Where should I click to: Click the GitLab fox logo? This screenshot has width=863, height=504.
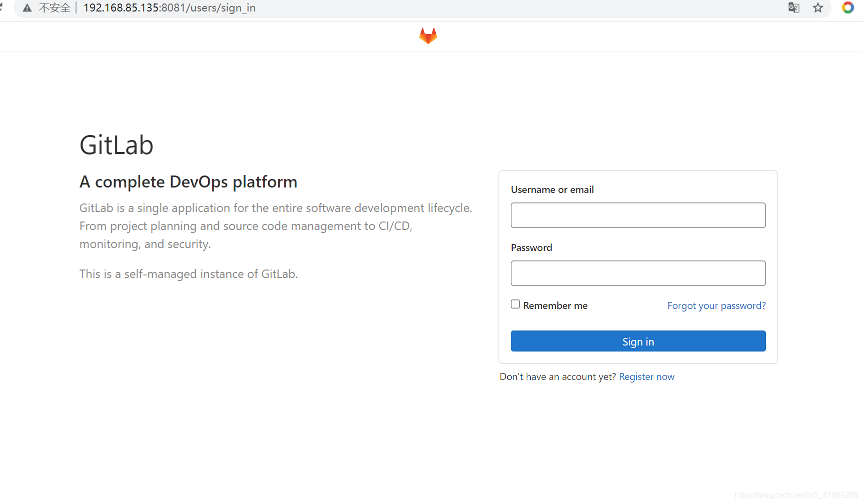click(x=428, y=35)
